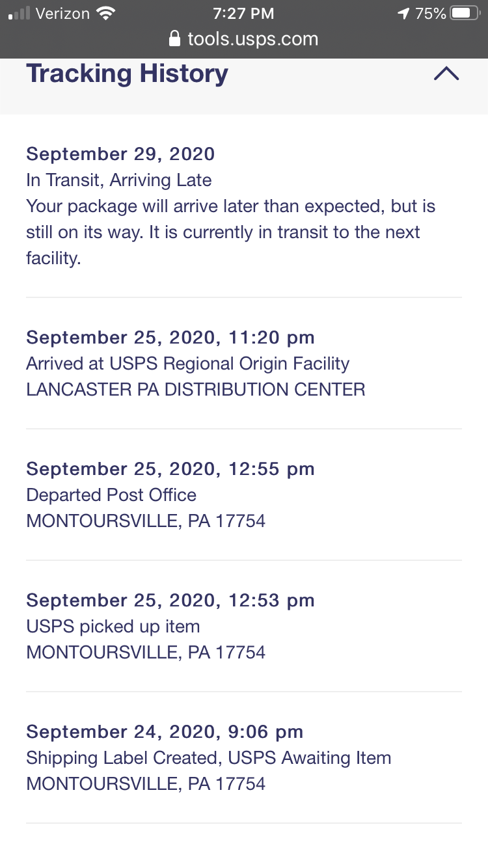The height and width of the screenshot is (868, 488).
Task: Tap the September 24, 2020, 9:06 pm timestamp
Action: point(165,732)
